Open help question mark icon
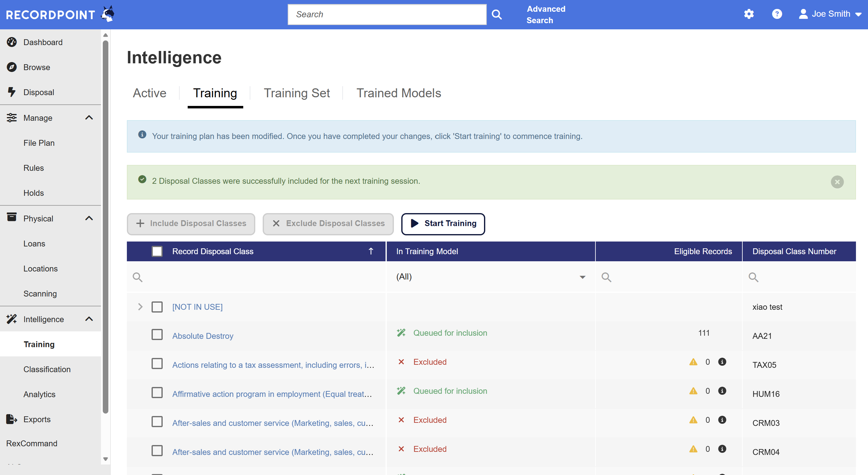868x475 pixels. tap(777, 14)
